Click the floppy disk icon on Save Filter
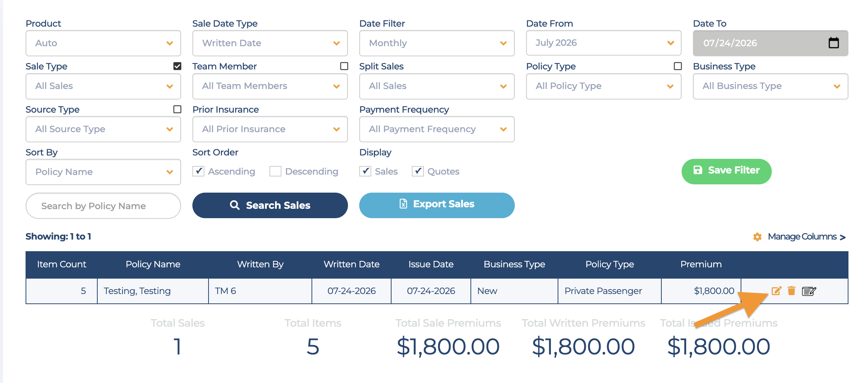The width and height of the screenshot is (868, 383). coord(698,170)
